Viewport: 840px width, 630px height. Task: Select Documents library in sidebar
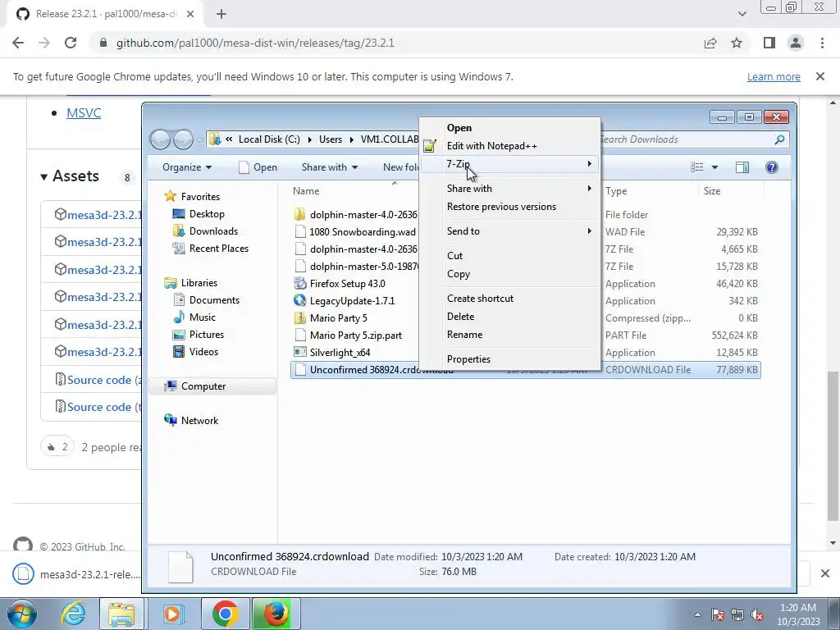pos(214,300)
